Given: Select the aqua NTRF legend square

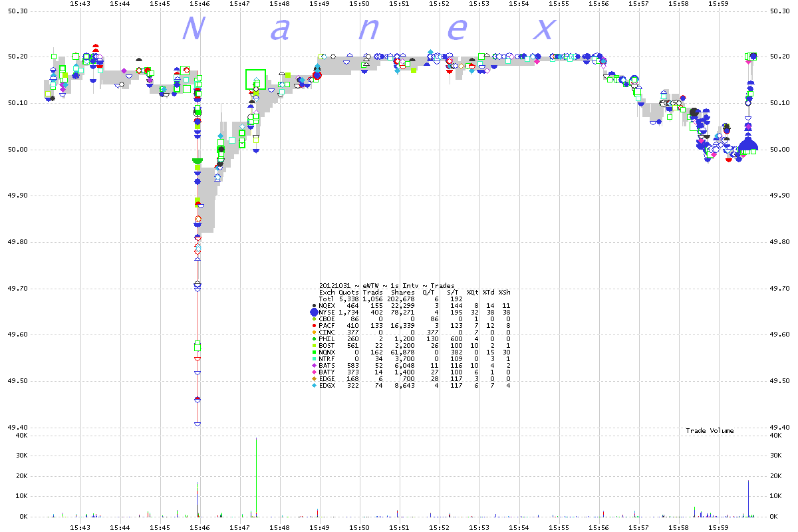Looking at the screenshot, I should point(315,358).
